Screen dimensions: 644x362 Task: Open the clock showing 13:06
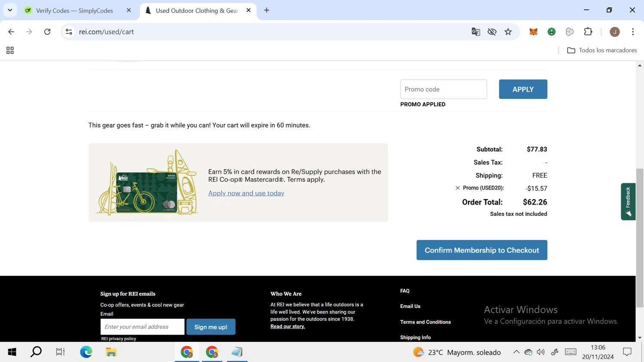coord(598,352)
